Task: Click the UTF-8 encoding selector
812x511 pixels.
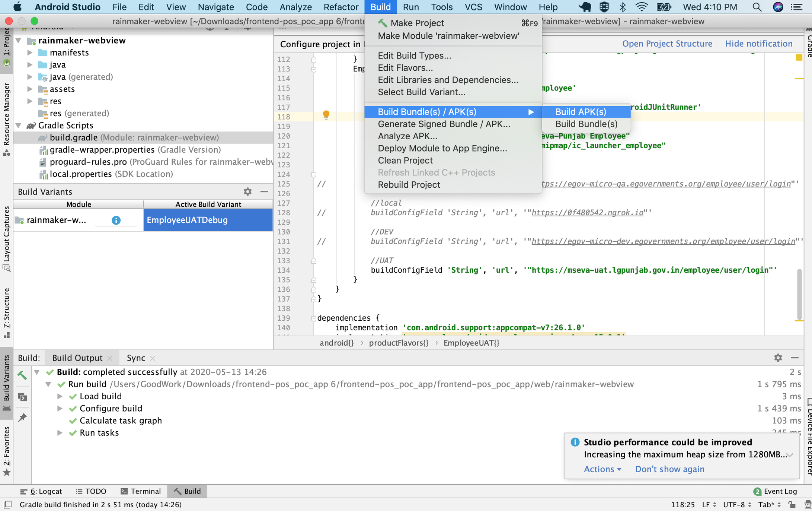Action: [x=738, y=505]
